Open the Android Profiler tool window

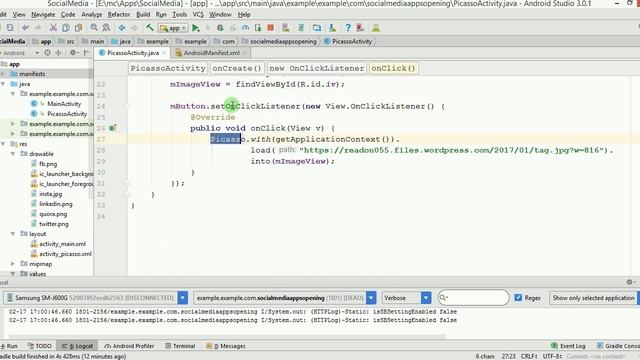click(129, 346)
